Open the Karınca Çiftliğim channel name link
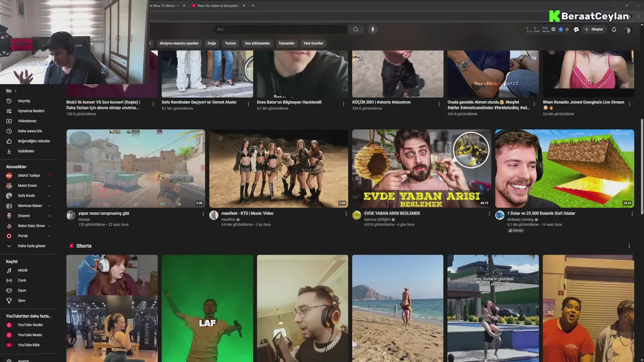The width and height of the screenshot is (644, 362). click(377, 220)
